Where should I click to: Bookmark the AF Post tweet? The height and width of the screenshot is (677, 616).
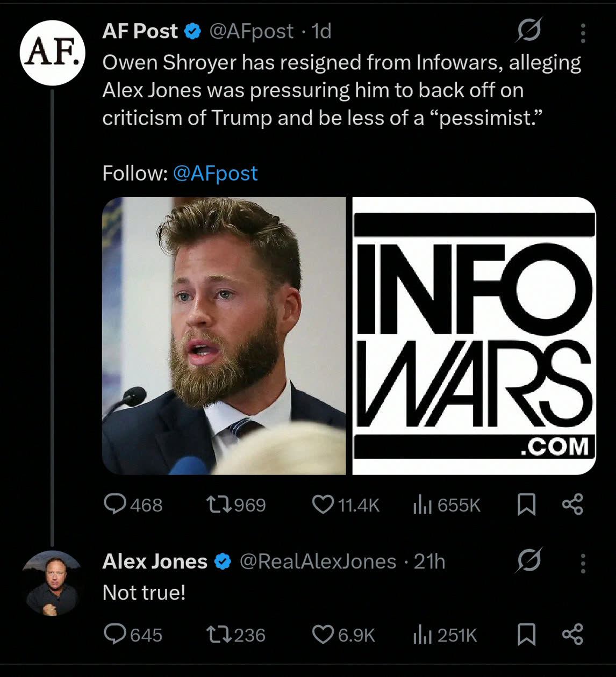[526, 505]
